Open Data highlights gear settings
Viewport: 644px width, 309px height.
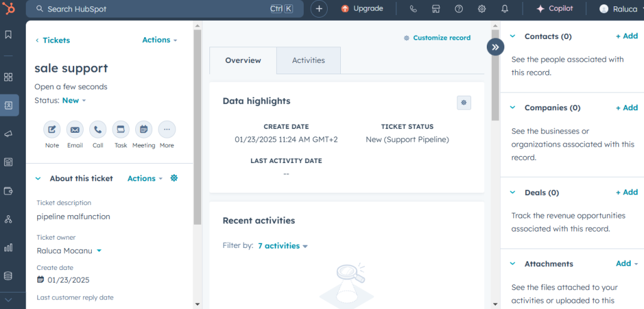(x=464, y=103)
